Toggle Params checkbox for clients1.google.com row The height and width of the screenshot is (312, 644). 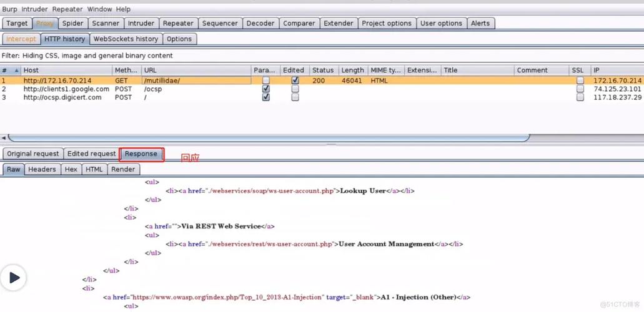[265, 89]
